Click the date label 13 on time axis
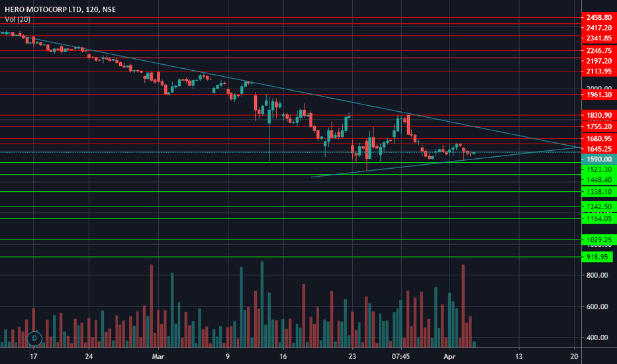617x364 pixels. (x=518, y=357)
